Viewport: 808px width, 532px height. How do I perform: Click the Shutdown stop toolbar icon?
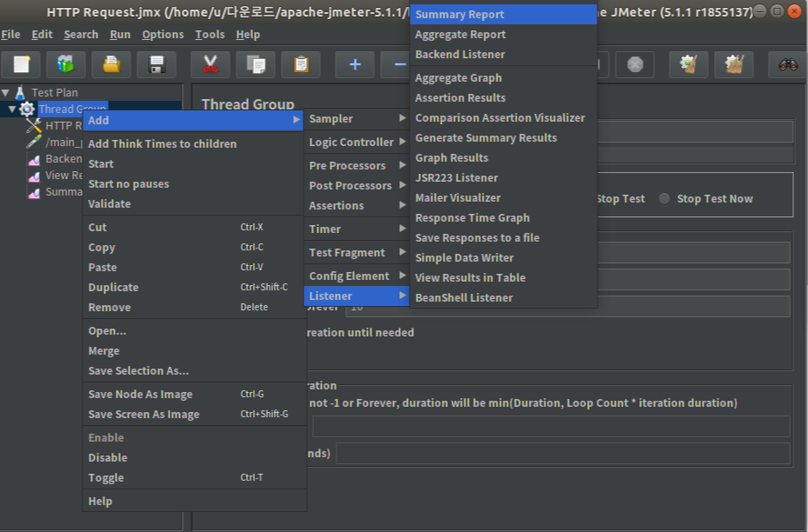[635, 64]
